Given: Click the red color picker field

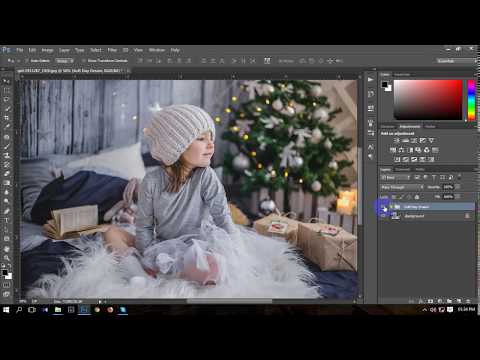Looking at the screenshot, I should pos(428,100).
